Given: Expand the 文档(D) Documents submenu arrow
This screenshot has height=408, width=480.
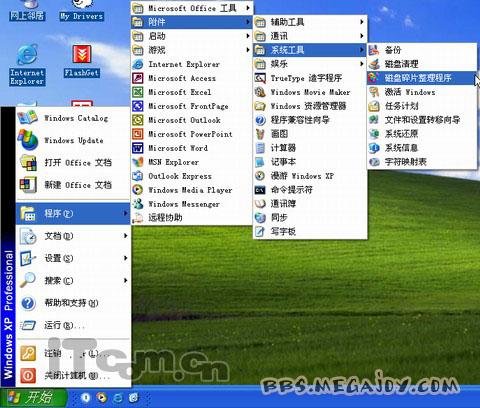Looking at the screenshot, I should click(x=125, y=236).
